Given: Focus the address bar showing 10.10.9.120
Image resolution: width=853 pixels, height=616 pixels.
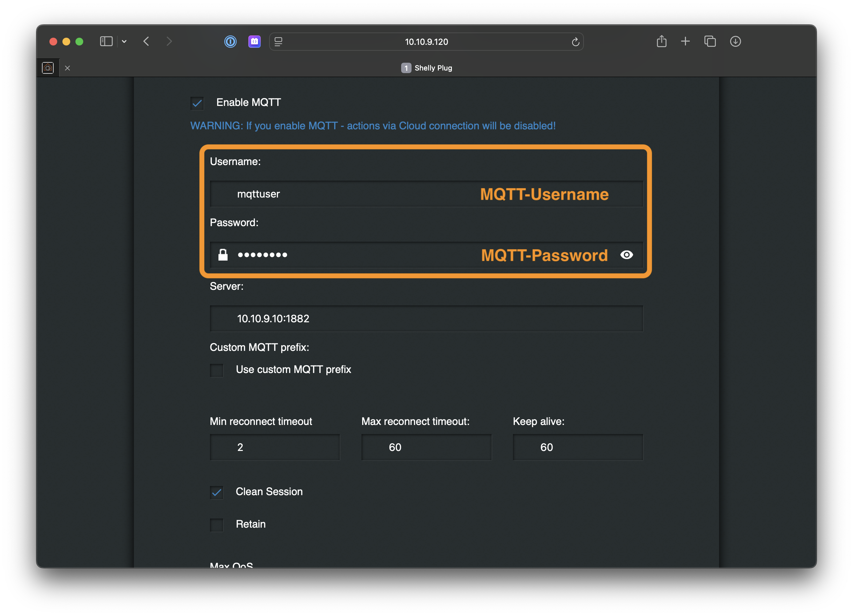Looking at the screenshot, I should 426,42.
